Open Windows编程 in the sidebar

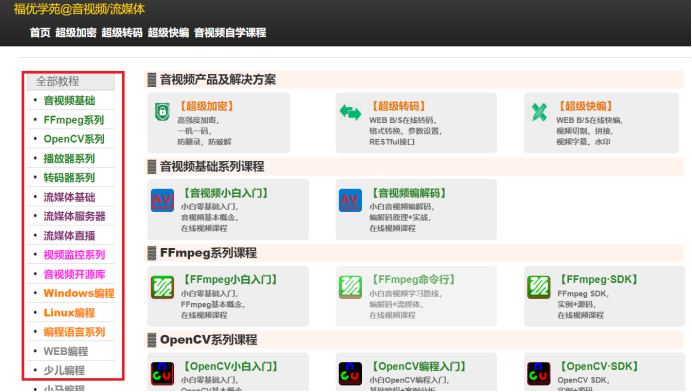(x=79, y=293)
